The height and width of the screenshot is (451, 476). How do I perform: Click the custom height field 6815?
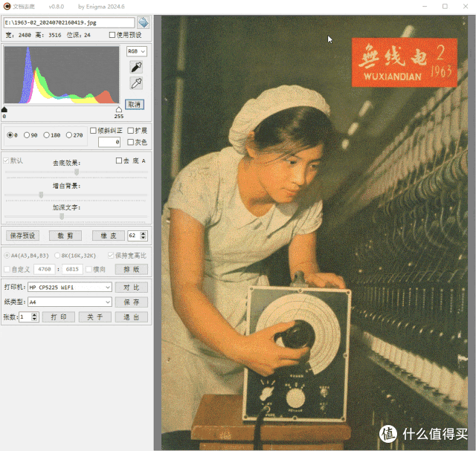pyautogui.click(x=72, y=269)
